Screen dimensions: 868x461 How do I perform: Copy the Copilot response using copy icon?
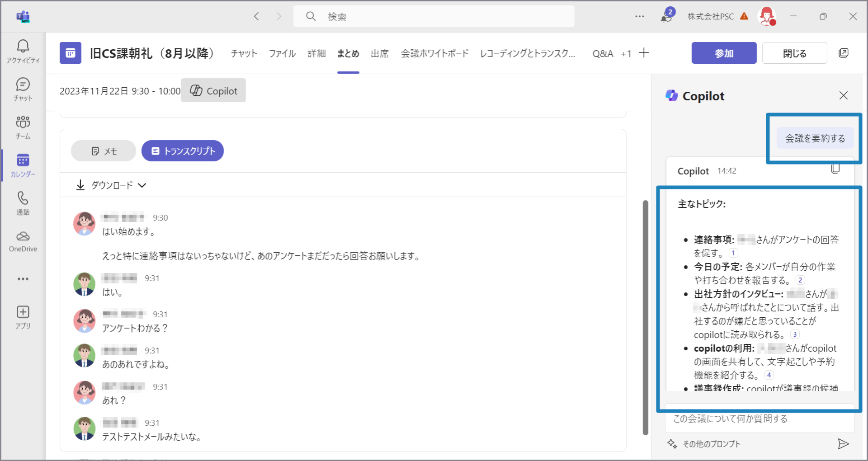pyautogui.click(x=835, y=169)
